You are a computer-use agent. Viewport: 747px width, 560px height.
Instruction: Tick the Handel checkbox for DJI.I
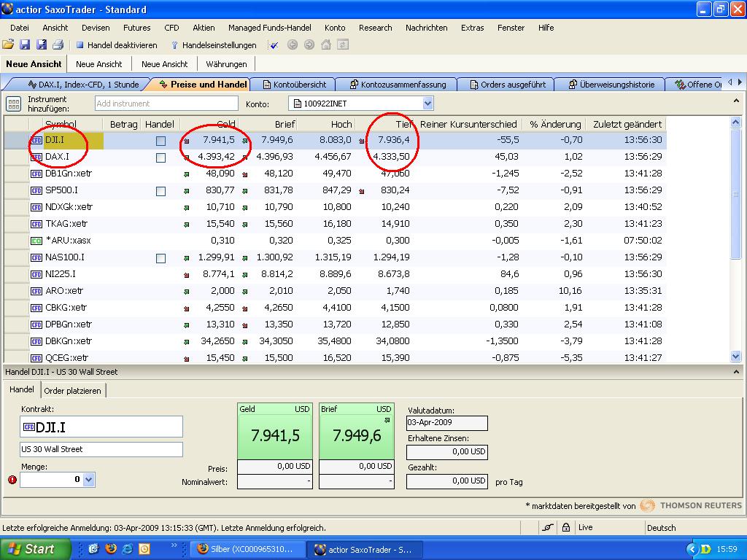[x=161, y=141]
